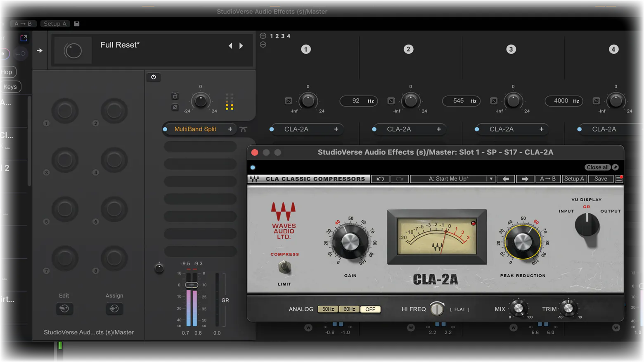Click redo arrow in CLA-2A toolbar
644x362 pixels.
[400, 179]
